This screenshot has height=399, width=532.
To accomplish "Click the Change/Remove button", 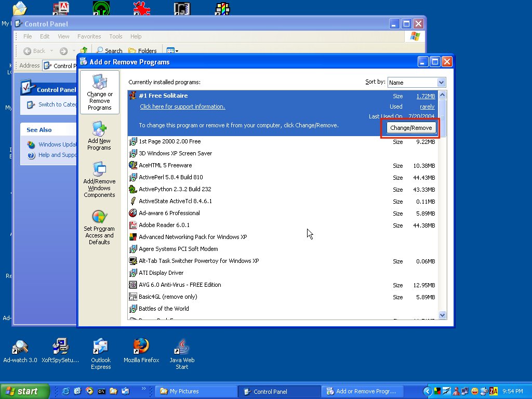I will [411, 128].
